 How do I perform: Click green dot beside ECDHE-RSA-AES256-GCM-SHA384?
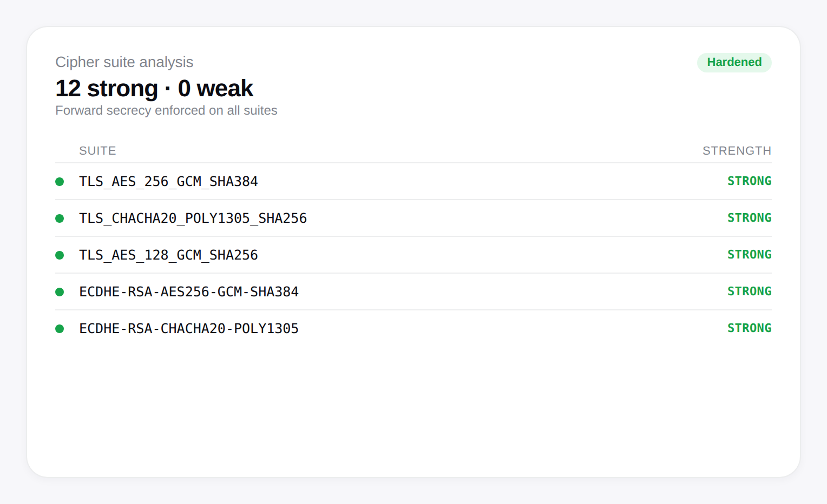coord(60,292)
